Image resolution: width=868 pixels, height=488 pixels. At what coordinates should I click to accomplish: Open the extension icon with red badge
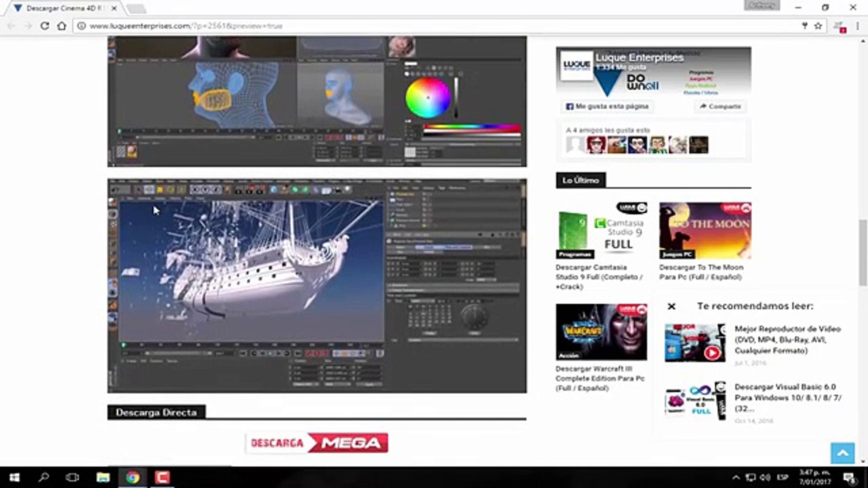pos(840,27)
